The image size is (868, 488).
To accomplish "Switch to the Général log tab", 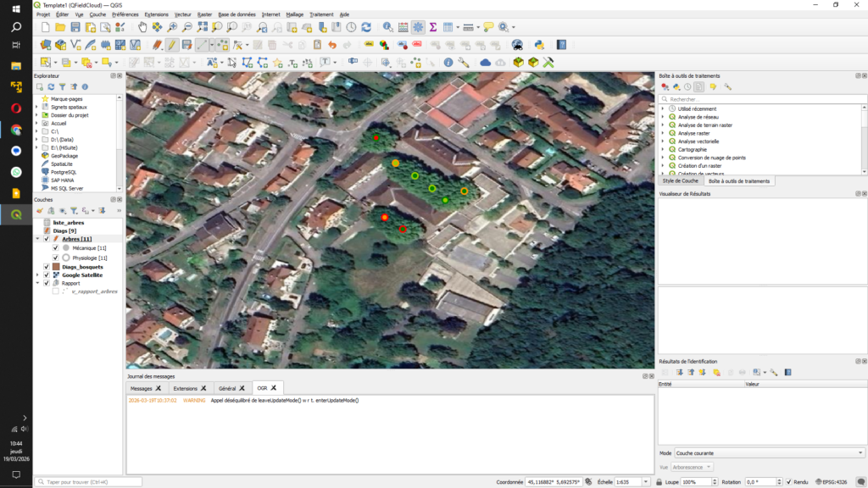I will [x=227, y=388].
